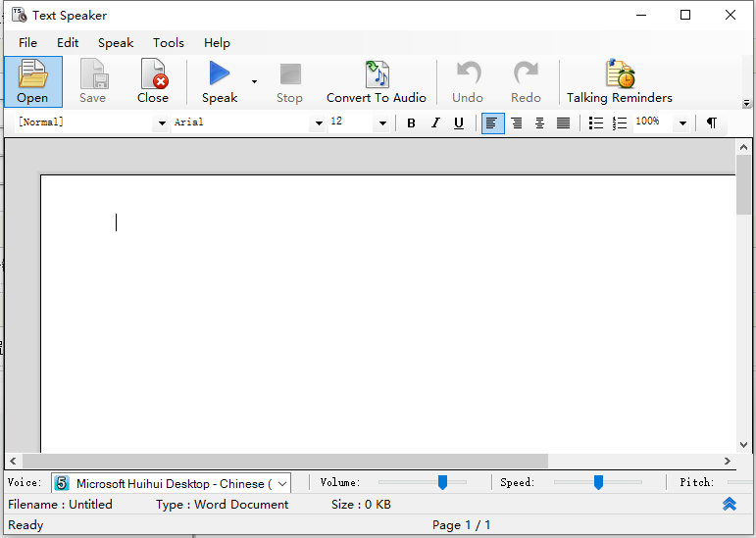The width and height of the screenshot is (756, 538).
Task: Click the horizontal scrollbar left arrow
Action: [13, 461]
